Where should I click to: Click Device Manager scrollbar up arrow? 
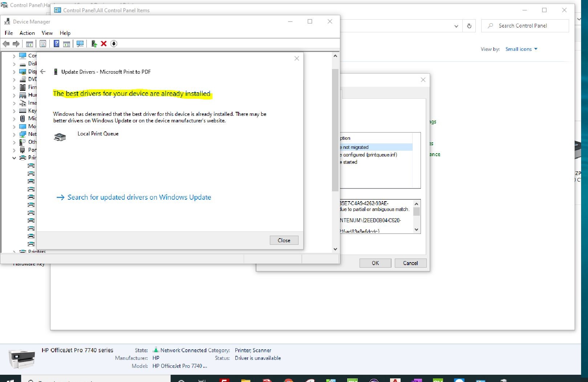tap(335, 56)
